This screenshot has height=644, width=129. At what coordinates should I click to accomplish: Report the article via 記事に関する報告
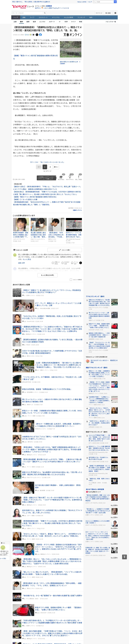tap(19, 179)
